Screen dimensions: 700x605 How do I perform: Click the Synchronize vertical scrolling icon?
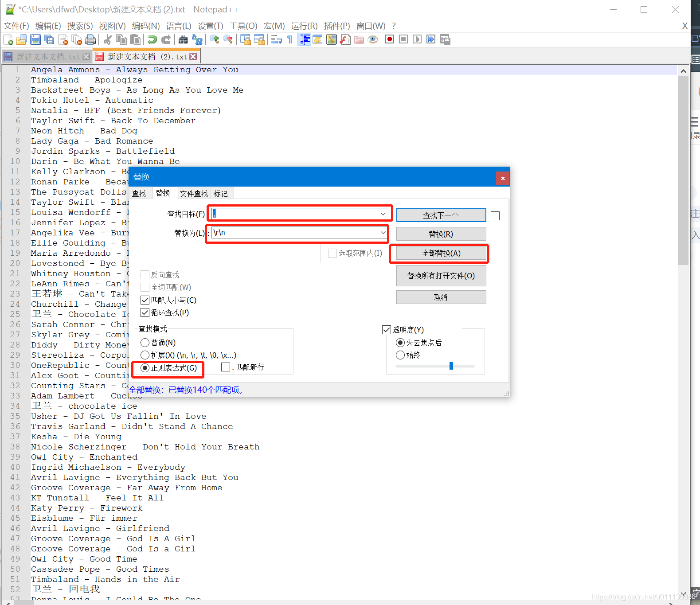pos(245,39)
